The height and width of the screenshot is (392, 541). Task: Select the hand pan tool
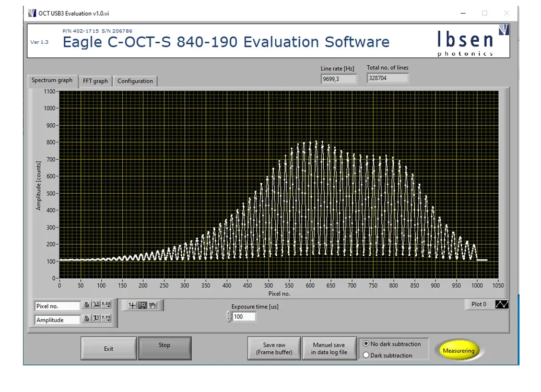click(153, 305)
